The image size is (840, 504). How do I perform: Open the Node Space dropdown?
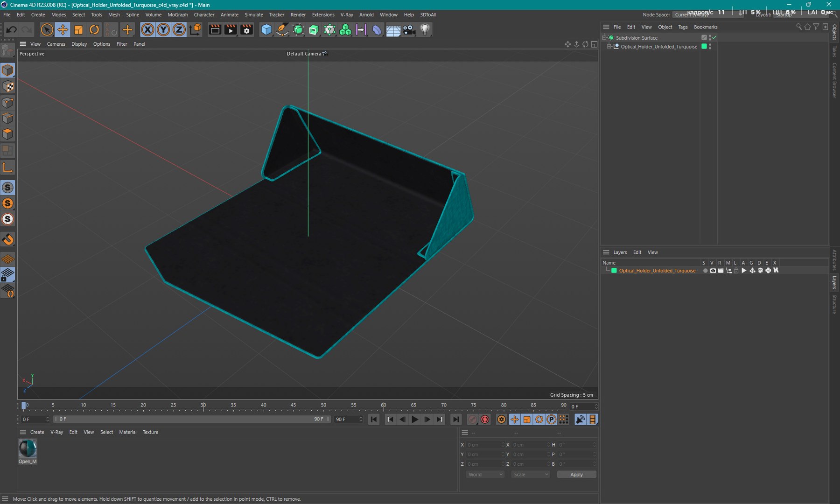click(x=707, y=15)
